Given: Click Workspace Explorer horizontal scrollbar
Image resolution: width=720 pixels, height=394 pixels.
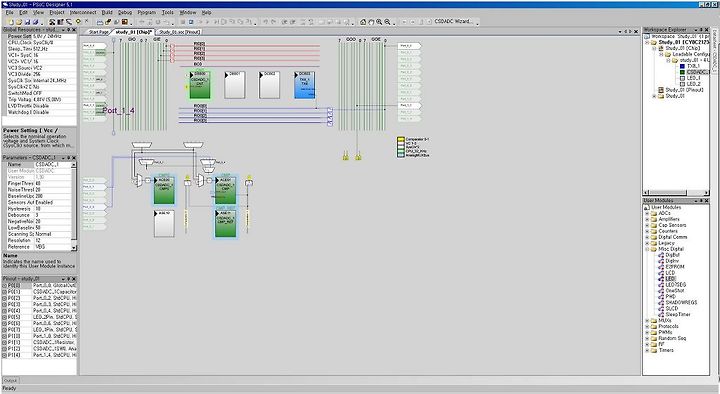Looking at the screenshot, I should pyautogui.click(x=675, y=193).
